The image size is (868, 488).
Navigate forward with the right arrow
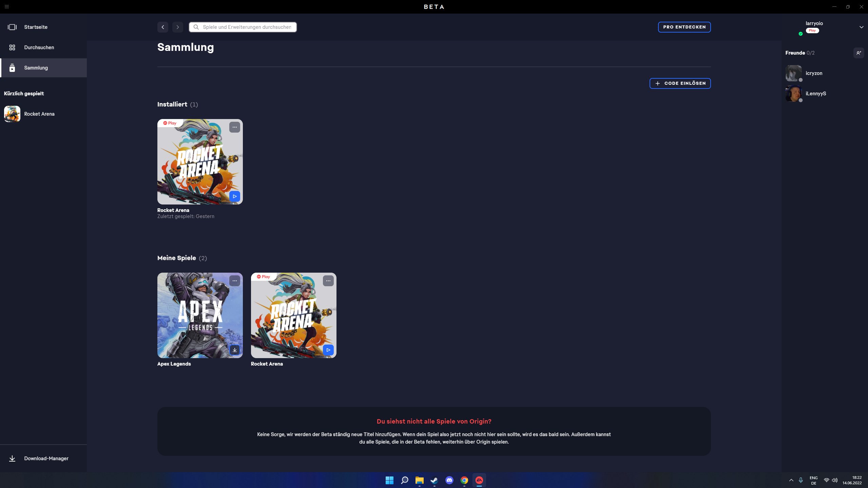pos(178,27)
